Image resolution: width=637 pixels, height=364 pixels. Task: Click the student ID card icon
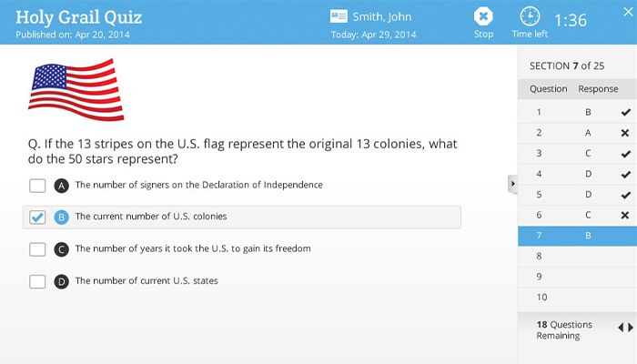click(339, 16)
